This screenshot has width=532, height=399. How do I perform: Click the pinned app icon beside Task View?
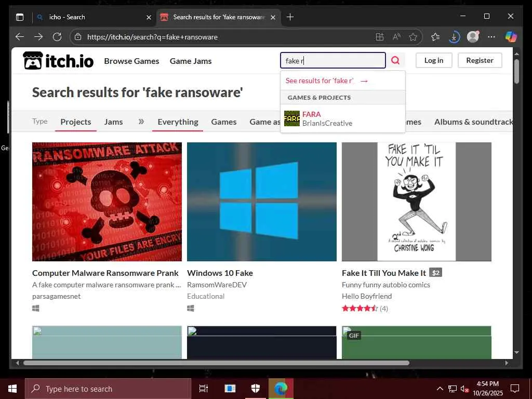(230, 389)
